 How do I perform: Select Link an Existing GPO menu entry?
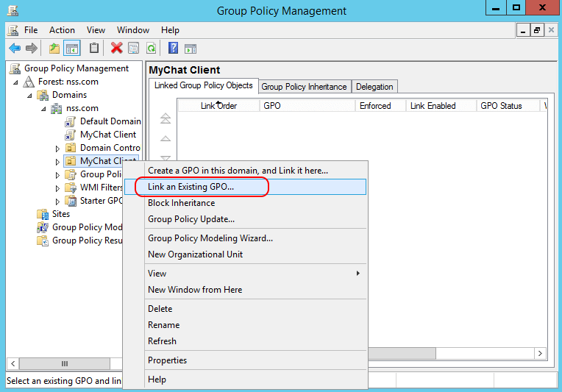(x=191, y=187)
